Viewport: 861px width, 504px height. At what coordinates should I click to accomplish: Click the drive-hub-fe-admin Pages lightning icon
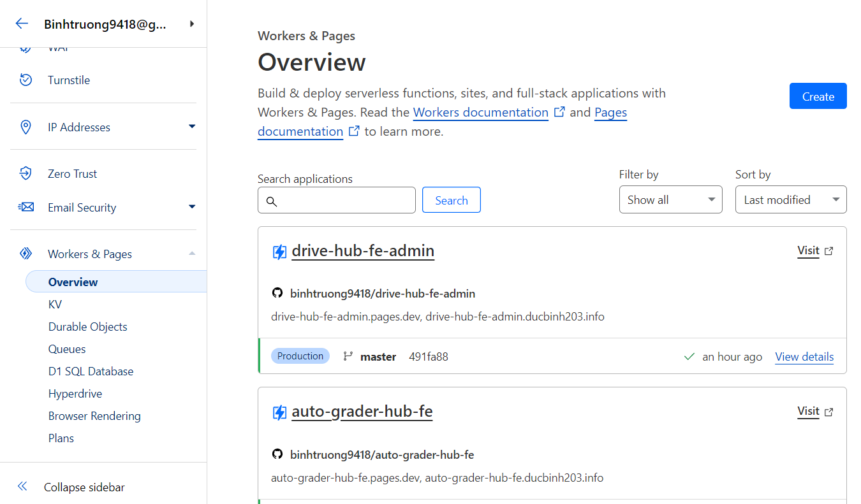[279, 252]
